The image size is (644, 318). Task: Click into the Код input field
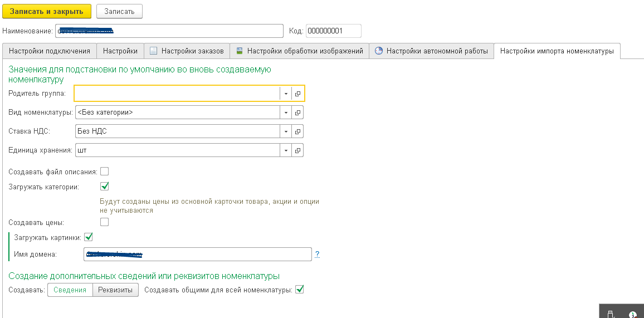click(333, 31)
